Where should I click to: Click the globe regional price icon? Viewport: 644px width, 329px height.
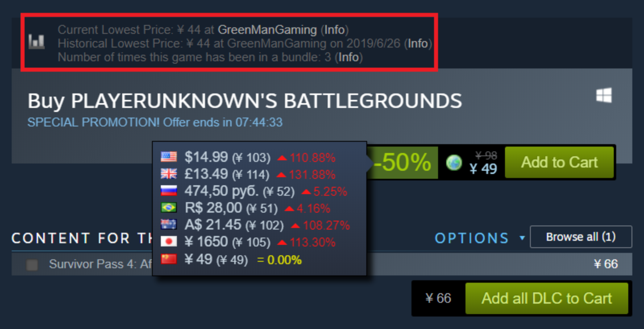(x=454, y=162)
